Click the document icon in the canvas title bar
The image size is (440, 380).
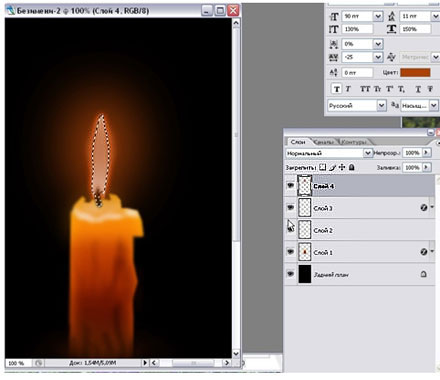[x=10, y=10]
